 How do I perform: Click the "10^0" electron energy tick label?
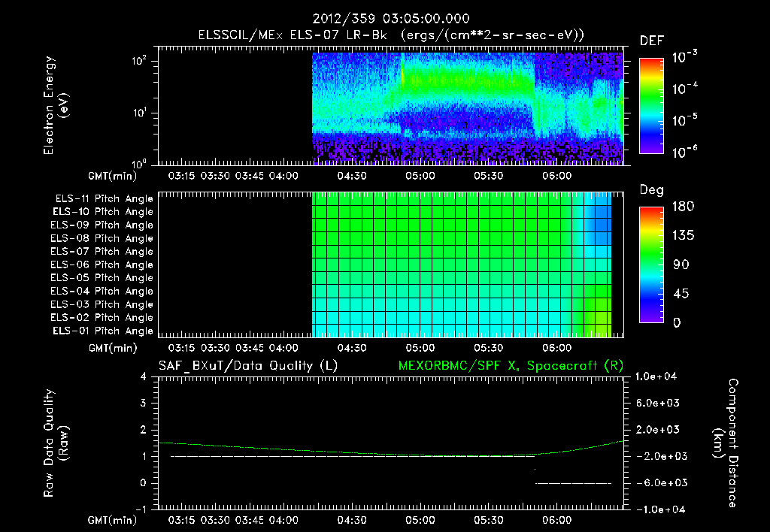139,163
